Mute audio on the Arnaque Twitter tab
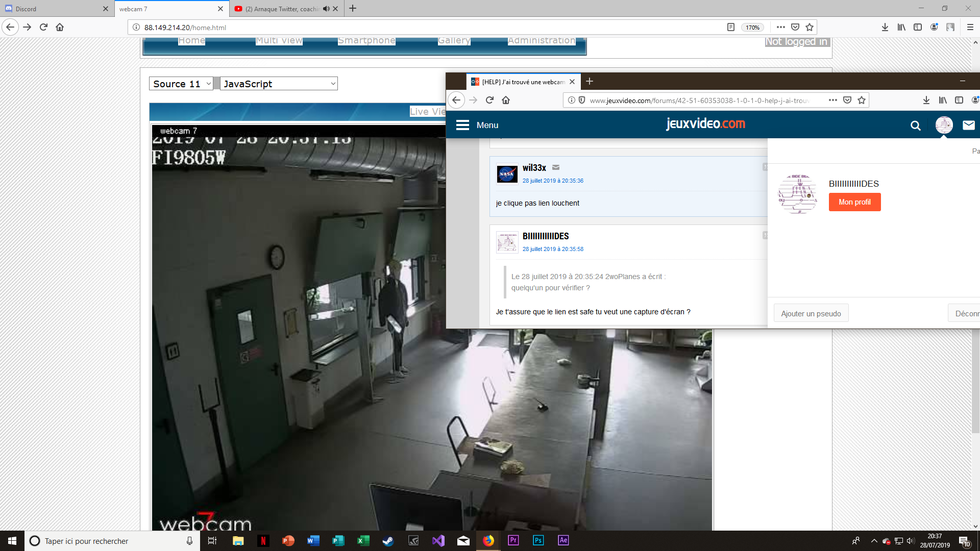The image size is (980, 551). [326, 9]
